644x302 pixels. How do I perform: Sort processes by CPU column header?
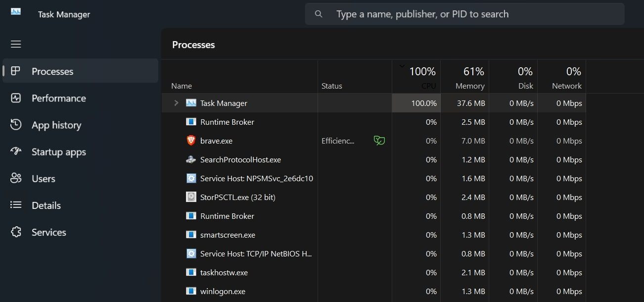(416, 77)
